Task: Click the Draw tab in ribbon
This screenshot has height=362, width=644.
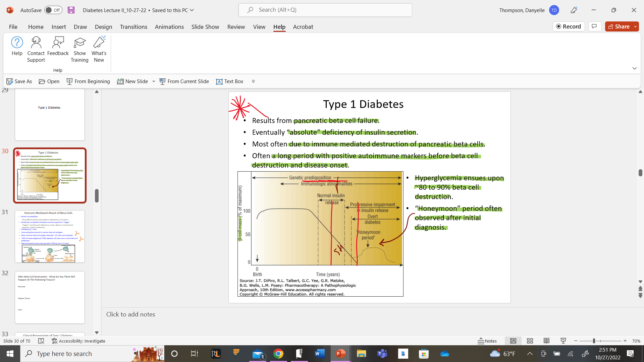Action: click(x=80, y=26)
